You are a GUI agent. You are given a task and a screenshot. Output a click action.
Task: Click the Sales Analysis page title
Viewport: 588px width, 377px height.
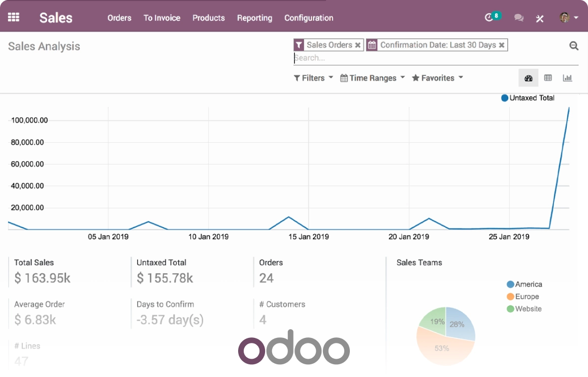point(44,46)
